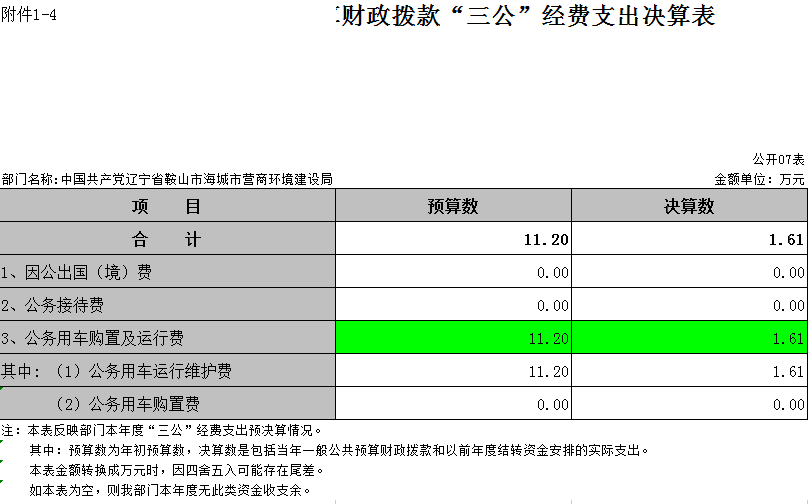Select 决算数 0.00 in 因公出国（境）费 row
This screenshot has height=504, width=808.
[689, 272]
